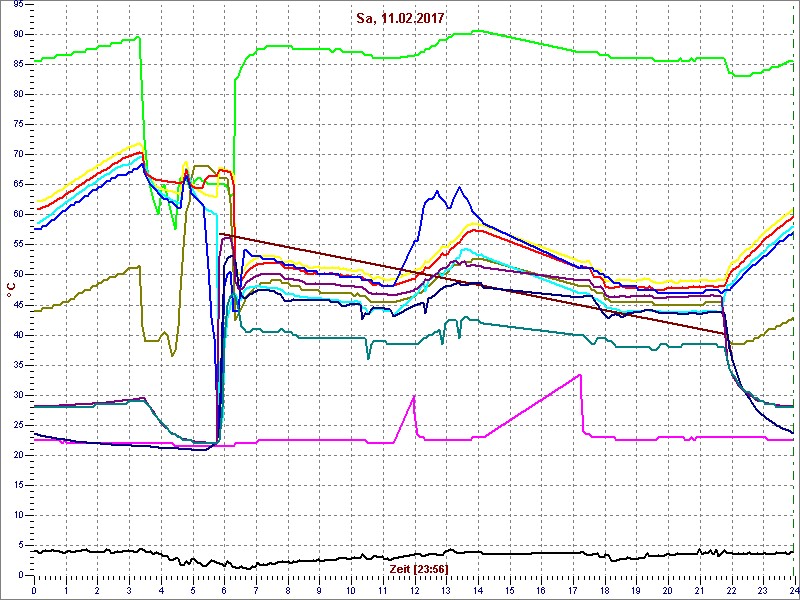The width and height of the screenshot is (800, 600).
Task: Click hour 17 on the time axis
Action: [x=573, y=590]
